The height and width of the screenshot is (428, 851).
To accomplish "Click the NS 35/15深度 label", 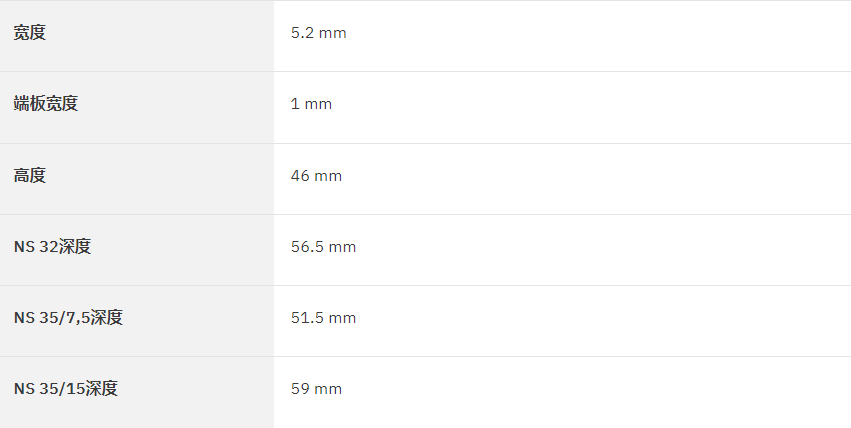I will pyautogui.click(x=65, y=388).
